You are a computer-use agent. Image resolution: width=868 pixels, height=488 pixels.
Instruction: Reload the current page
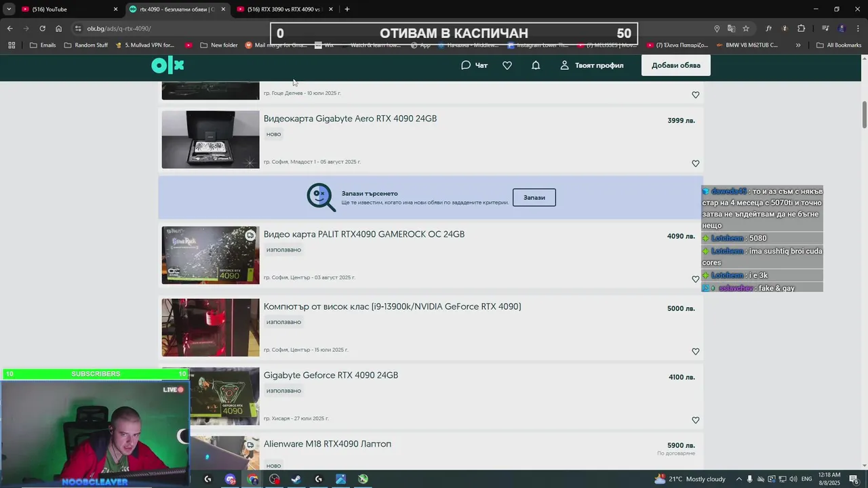click(42, 28)
